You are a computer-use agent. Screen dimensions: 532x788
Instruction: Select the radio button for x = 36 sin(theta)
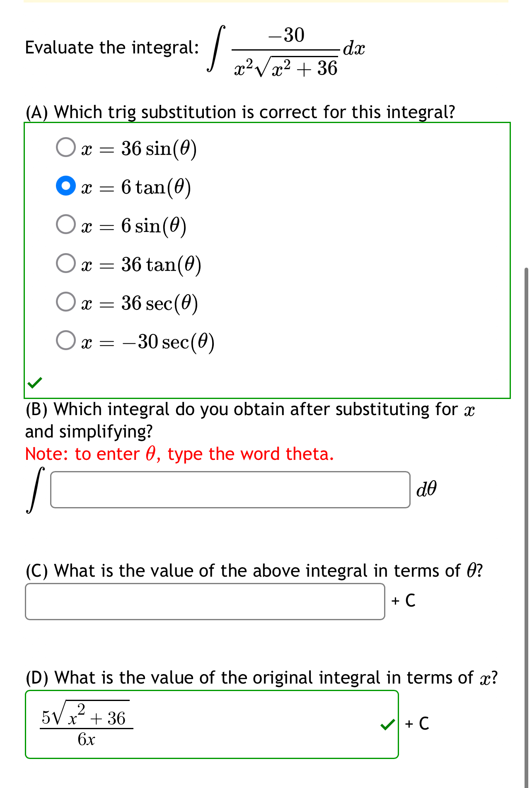66,148
